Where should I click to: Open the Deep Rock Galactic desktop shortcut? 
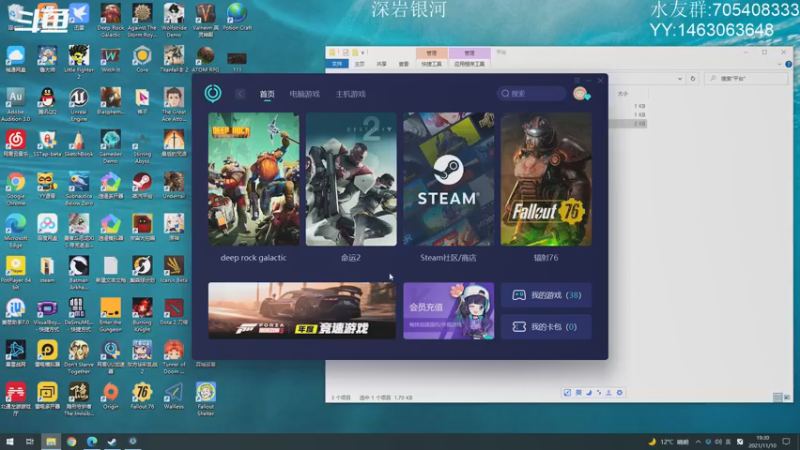point(110,19)
